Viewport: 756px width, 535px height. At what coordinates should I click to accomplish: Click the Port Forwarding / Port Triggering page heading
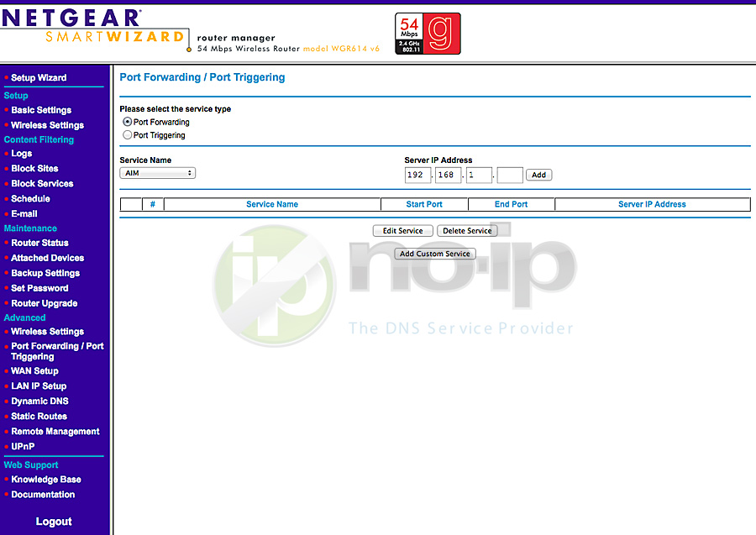coord(202,77)
